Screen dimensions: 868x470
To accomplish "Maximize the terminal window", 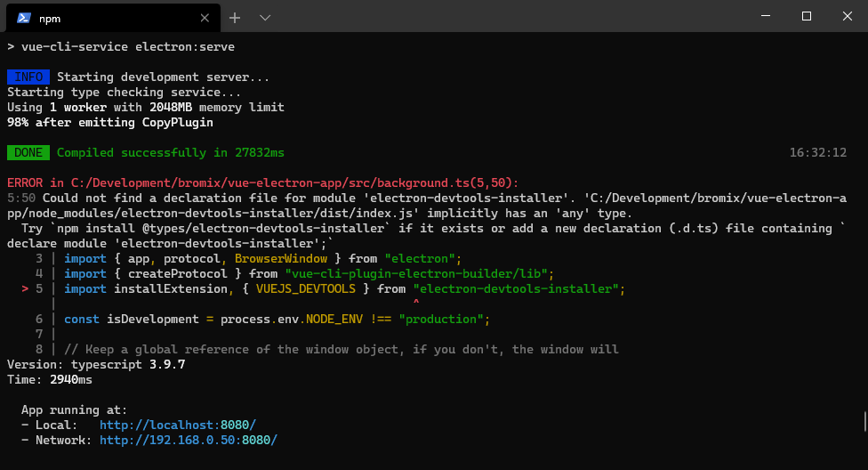I will pyautogui.click(x=807, y=16).
